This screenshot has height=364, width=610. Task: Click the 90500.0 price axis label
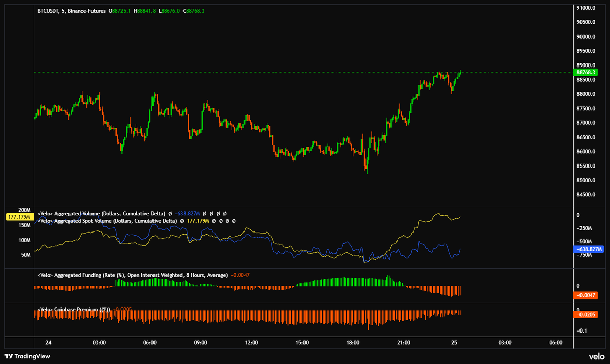[x=587, y=22]
